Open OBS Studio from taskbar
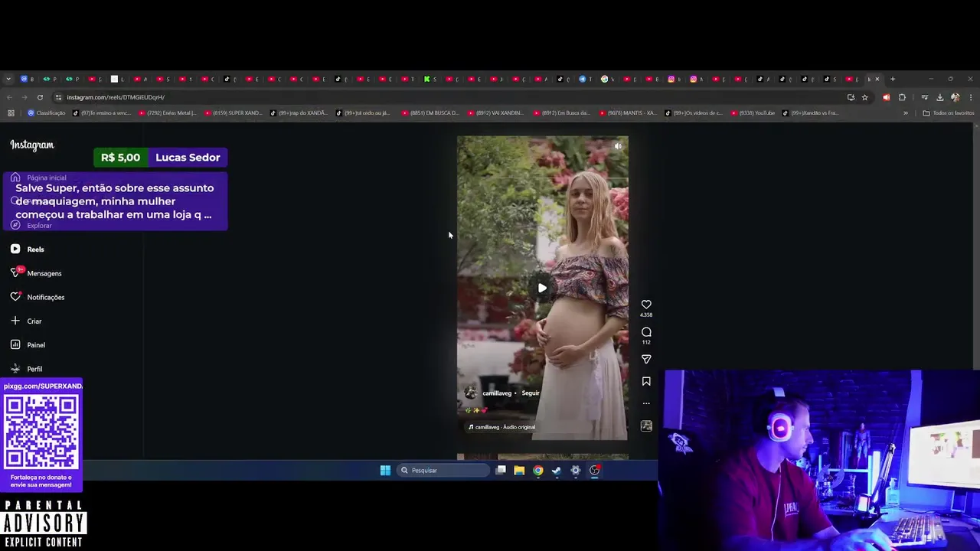 click(x=594, y=471)
